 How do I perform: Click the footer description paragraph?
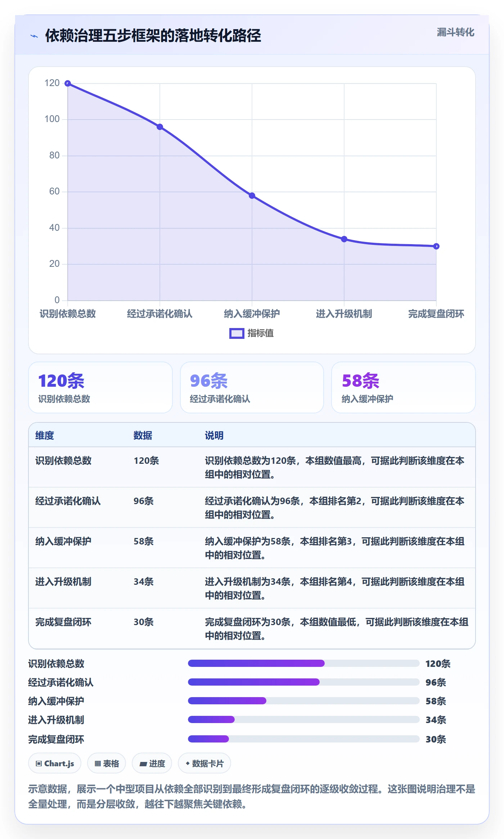[252, 797]
